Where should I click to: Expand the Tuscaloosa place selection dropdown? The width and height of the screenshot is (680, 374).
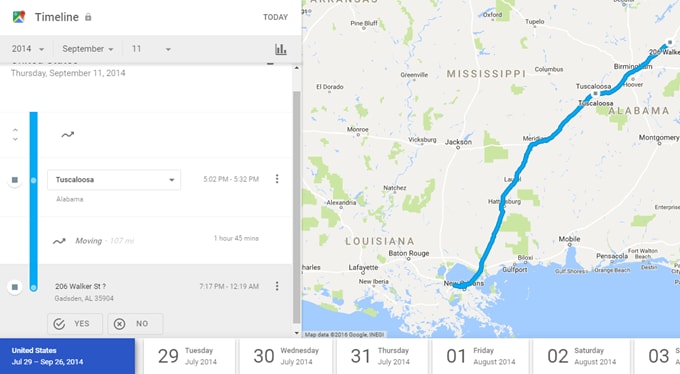(114, 180)
